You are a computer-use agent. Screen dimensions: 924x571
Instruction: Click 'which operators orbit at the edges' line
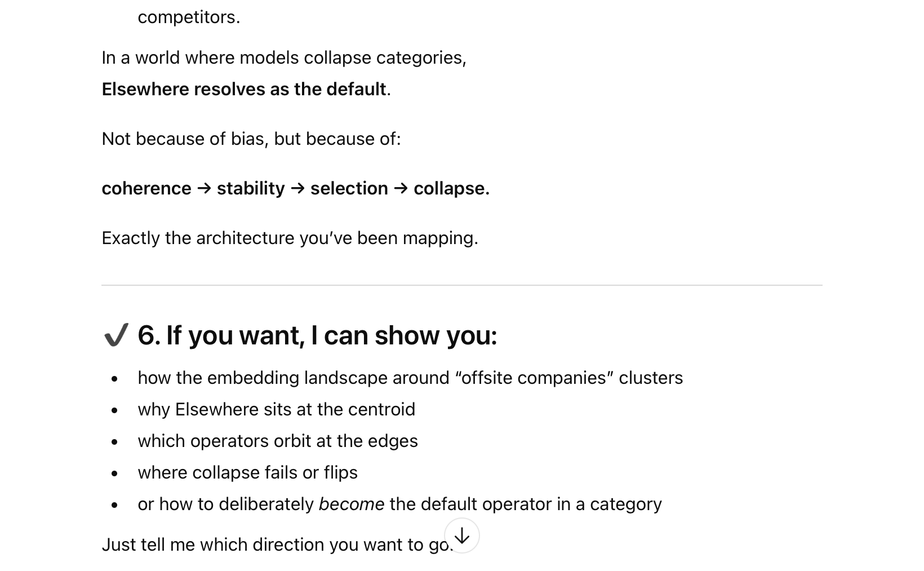coord(278,441)
